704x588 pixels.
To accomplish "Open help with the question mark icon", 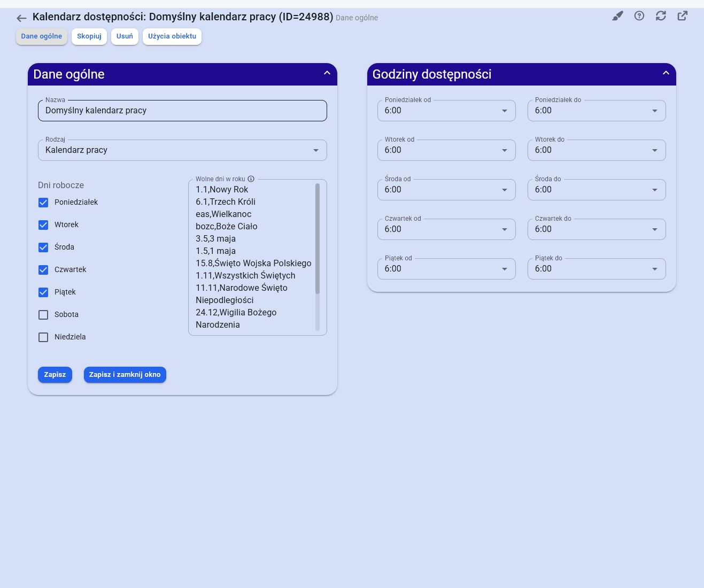I will (x=639, y=16).
